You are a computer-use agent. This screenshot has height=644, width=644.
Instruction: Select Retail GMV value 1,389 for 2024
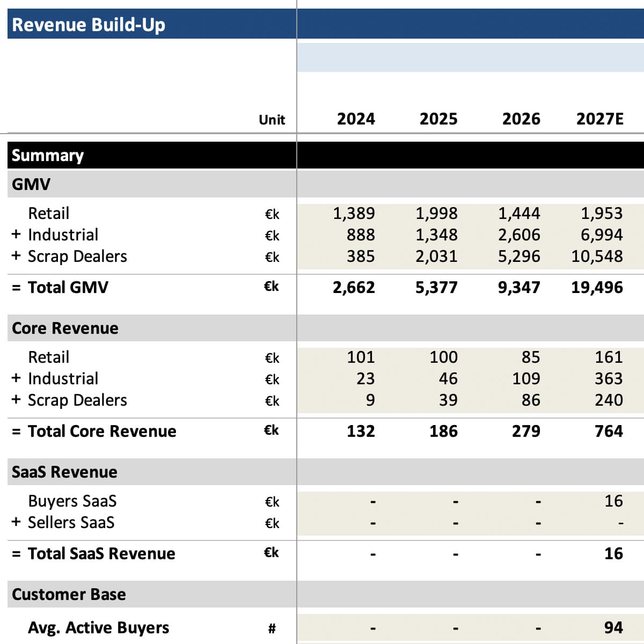point(354,213)
